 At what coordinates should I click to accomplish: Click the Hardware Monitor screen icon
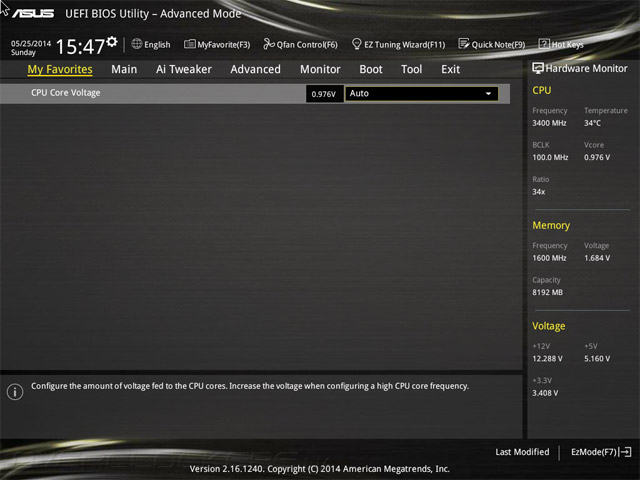click(538, 68)
